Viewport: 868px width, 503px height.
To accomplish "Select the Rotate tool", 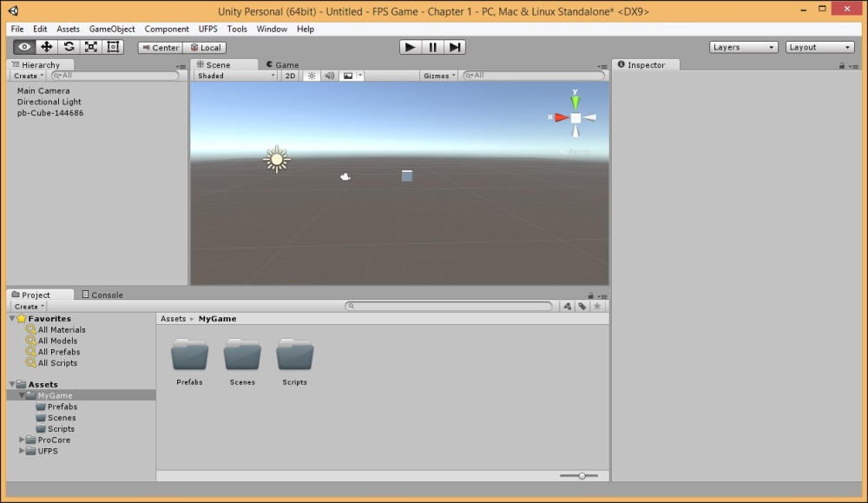I will pos(69,47).
